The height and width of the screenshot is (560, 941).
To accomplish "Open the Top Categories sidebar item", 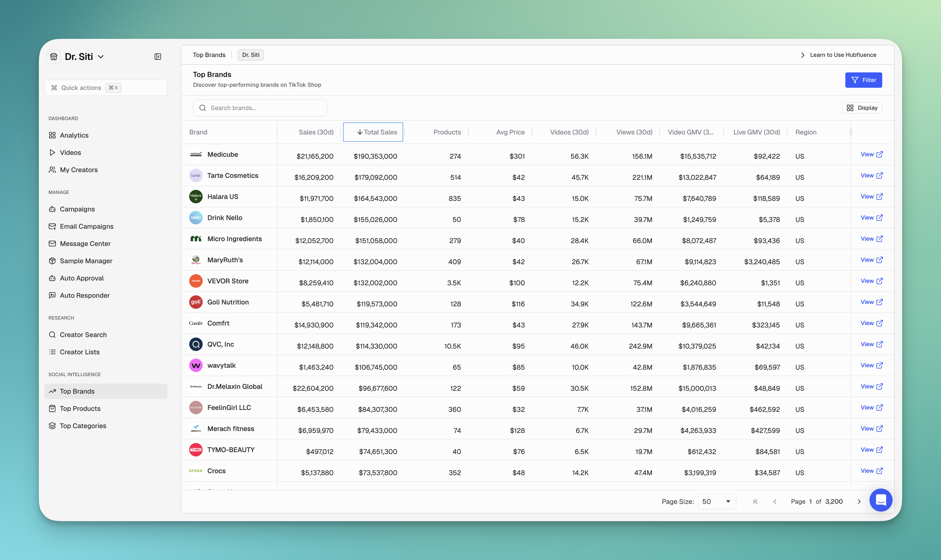I will click(x=83, y=426).
